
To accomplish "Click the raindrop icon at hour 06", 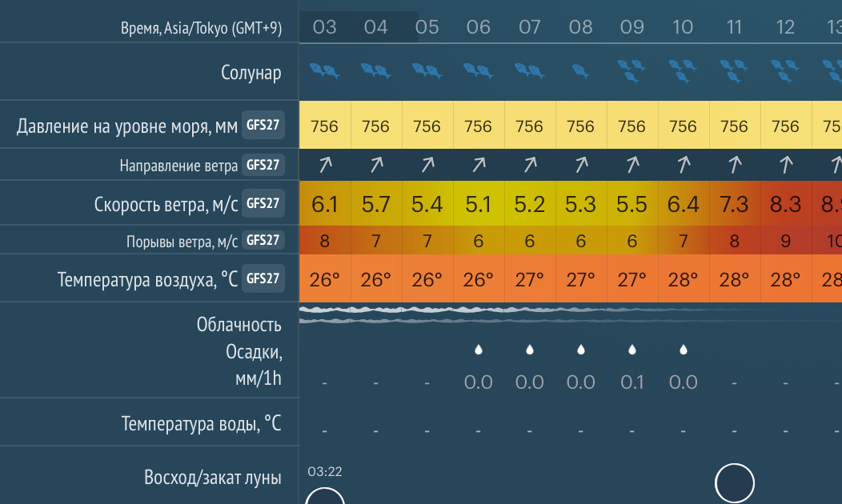I will [479, 350].
